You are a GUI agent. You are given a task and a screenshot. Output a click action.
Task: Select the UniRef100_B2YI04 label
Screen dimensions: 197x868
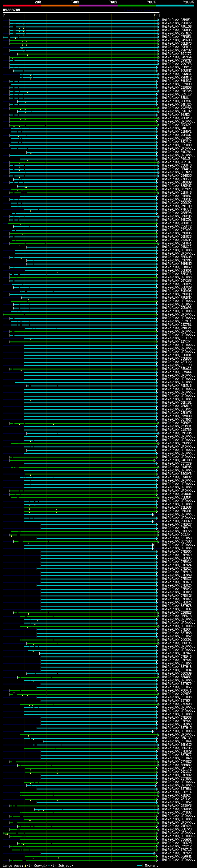177,342
